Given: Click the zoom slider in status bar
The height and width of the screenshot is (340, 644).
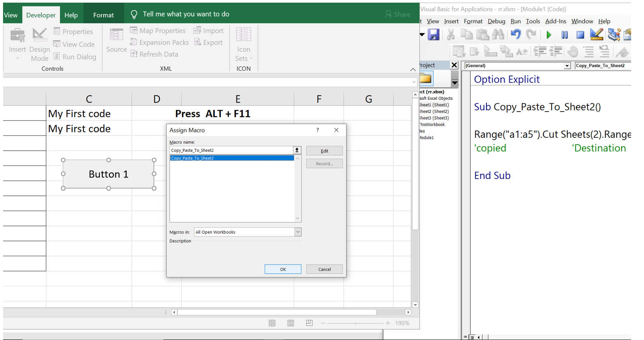Looking at the screenshot, I should tap(355, 323).
